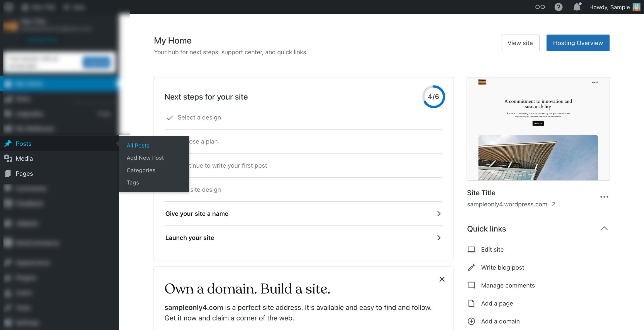Collapse the Quick links section
Viewport: 644px width, 330px height.
pos(604,228)
